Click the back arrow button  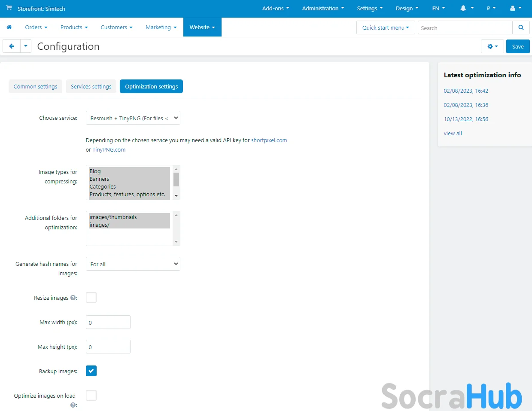(x=12, y=46)
